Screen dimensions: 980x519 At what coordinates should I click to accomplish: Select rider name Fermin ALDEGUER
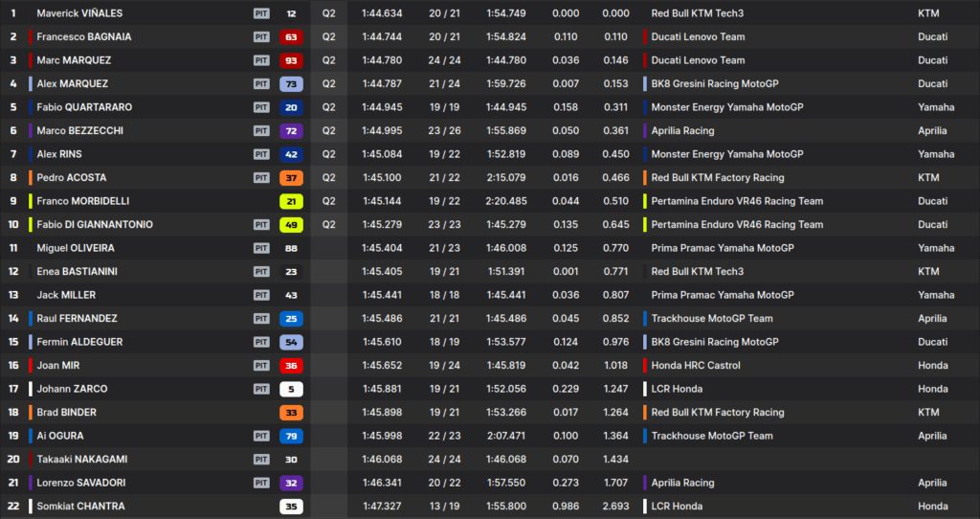(79, 342)
